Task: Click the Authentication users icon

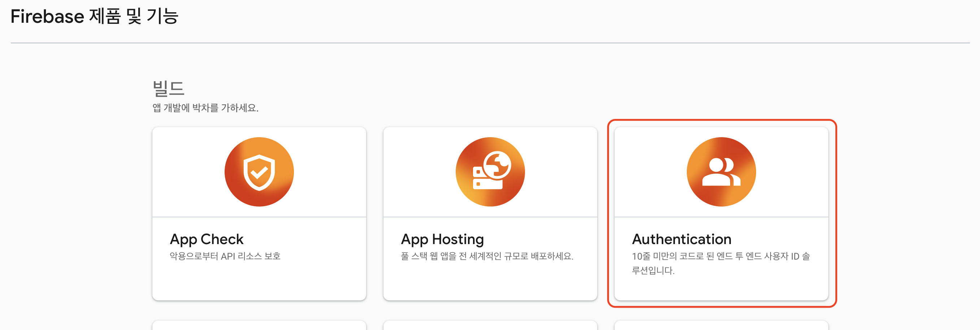Action: point(721,172)
